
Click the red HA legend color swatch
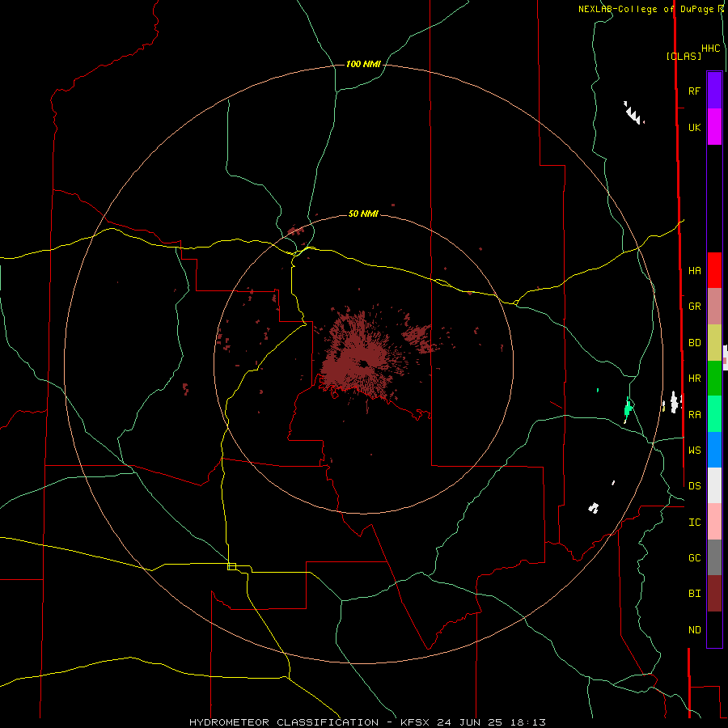(x=714, y=270)
